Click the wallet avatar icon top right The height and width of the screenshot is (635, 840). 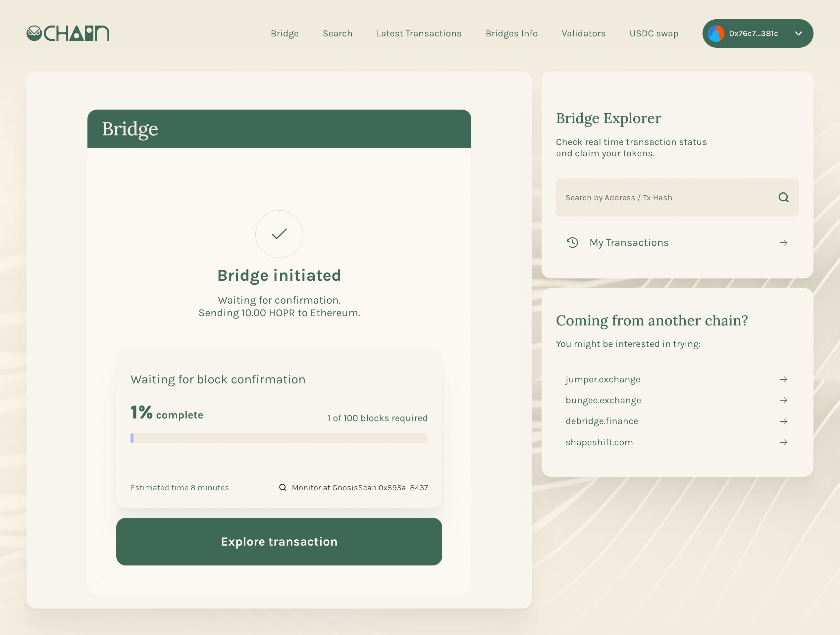coord(717,33)
